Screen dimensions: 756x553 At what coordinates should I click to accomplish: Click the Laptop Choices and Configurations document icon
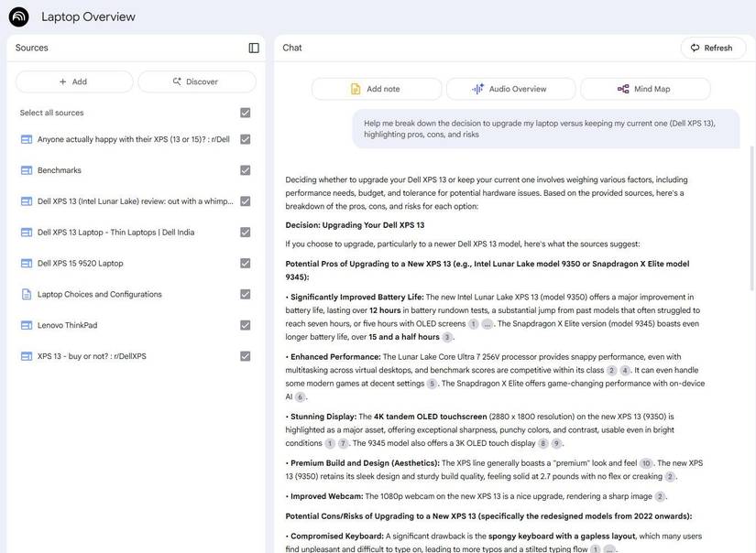27,295
